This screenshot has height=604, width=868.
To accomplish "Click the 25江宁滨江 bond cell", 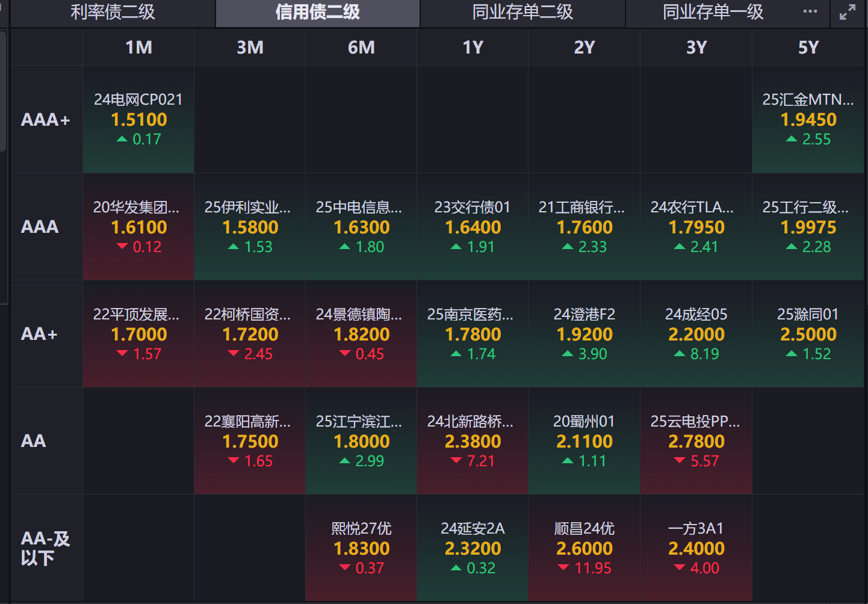I will tap(361, 441).
